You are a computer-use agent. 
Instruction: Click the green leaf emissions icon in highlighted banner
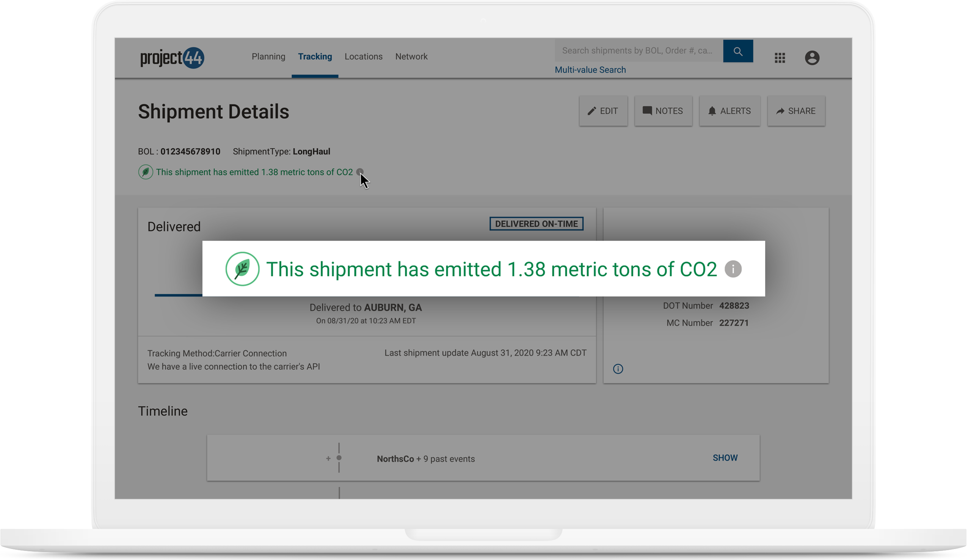click(x=242, y=269)
